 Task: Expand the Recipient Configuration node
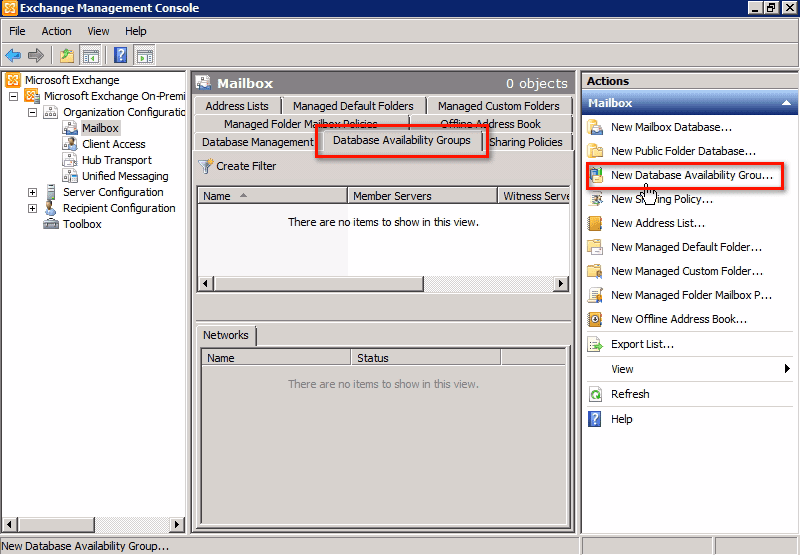click(x=33, y=208)
